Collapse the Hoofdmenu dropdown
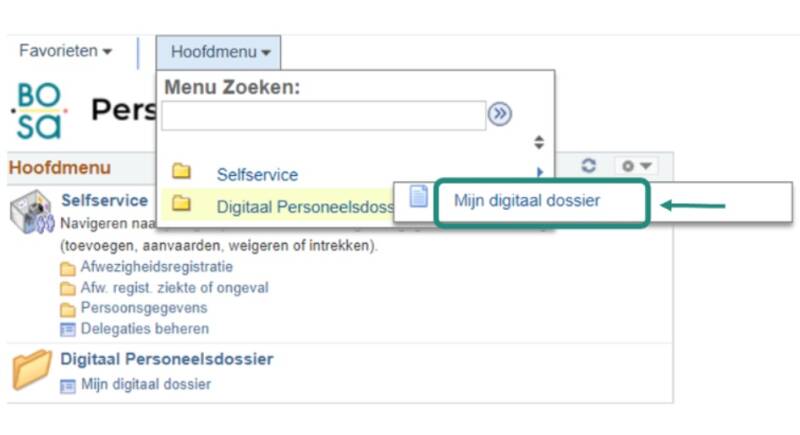Image resolution: width=800 pixels, height=435 pixels. [220, 51]
